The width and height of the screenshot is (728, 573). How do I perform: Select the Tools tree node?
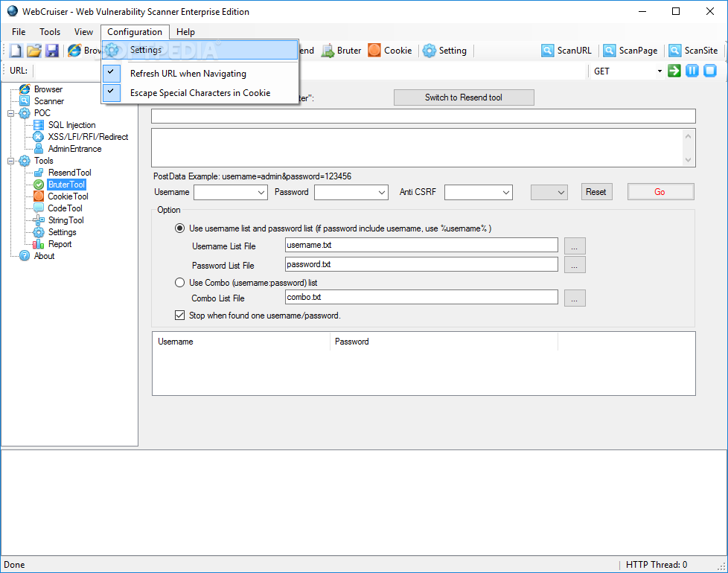44,161
